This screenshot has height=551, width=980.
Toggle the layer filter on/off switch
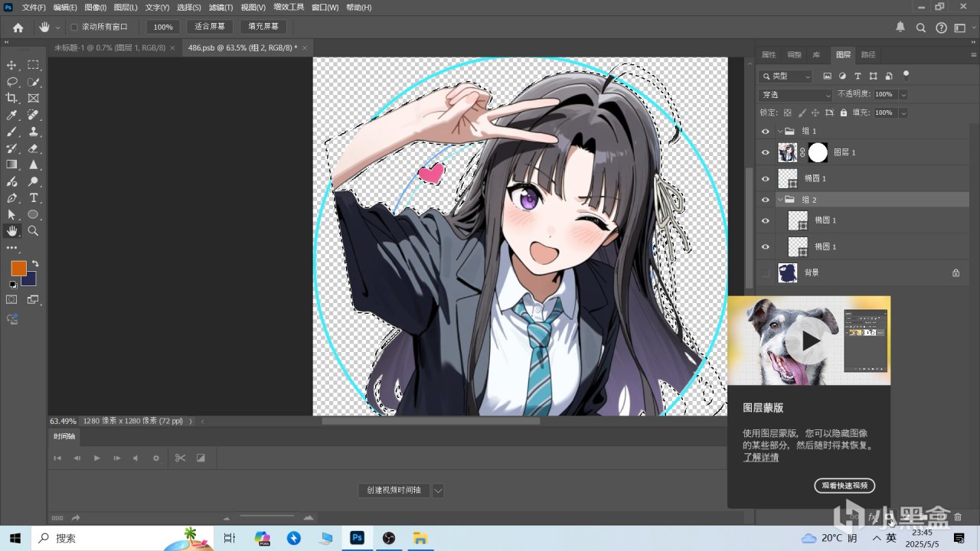point(906,75)
